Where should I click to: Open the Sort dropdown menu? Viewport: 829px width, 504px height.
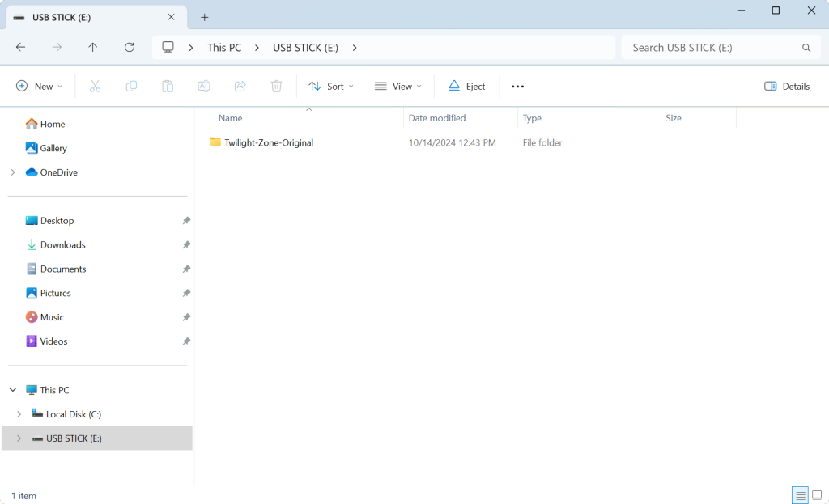coord(331,86)
